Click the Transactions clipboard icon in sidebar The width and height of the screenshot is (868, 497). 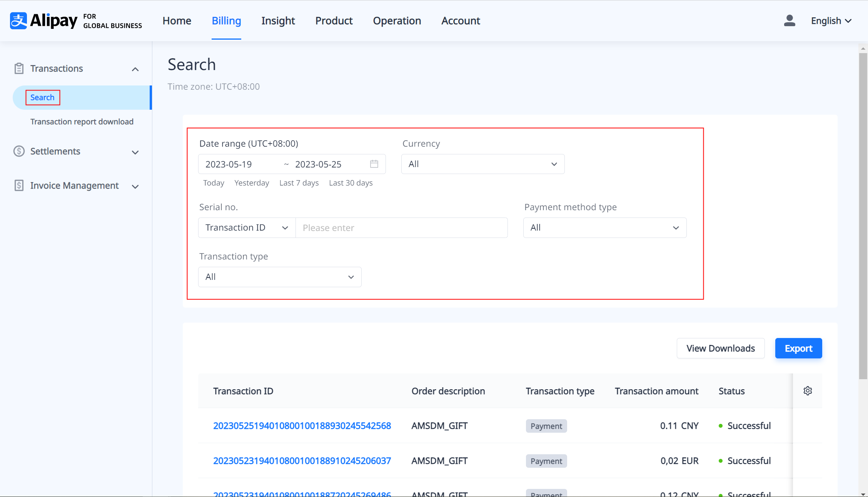tap(19, 69)
